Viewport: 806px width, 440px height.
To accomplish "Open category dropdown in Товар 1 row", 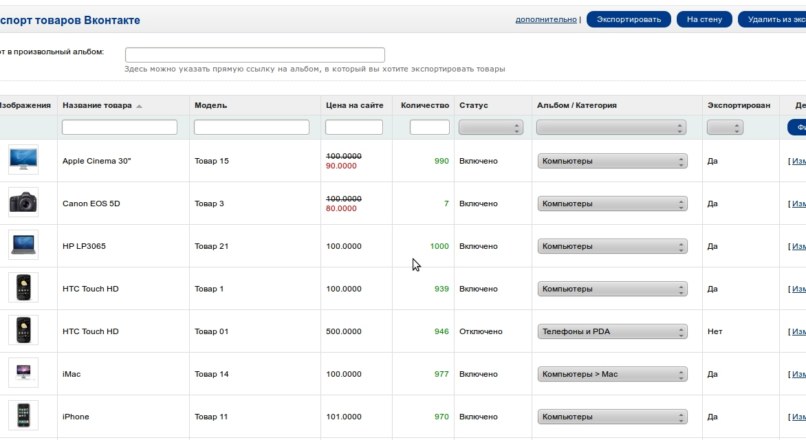I will [612, 289].
